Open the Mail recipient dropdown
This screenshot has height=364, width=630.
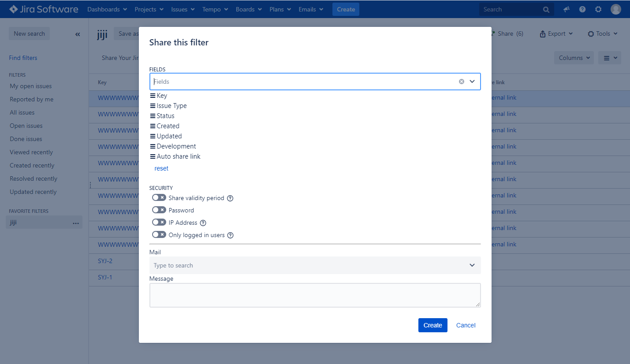(472, 265)
